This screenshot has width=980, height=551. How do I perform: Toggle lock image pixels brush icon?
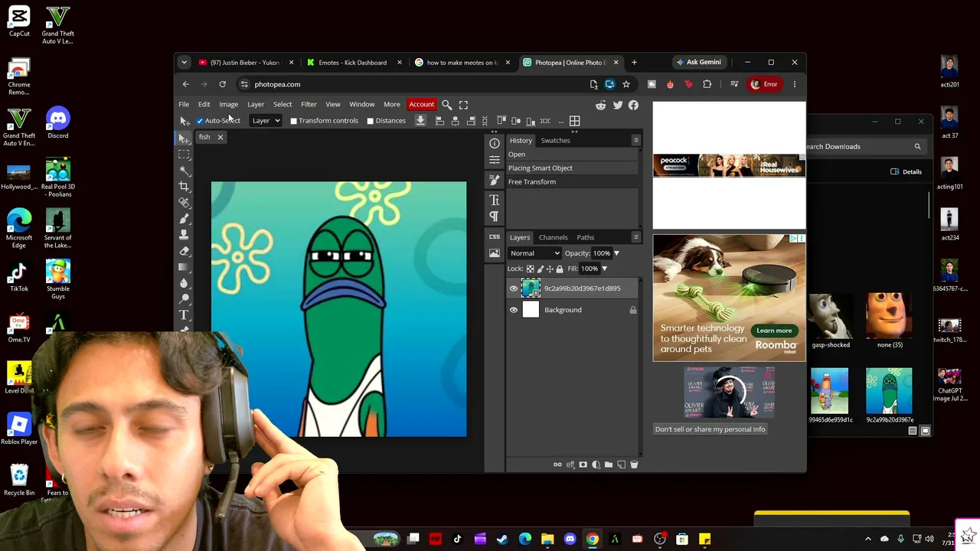[541, 269]
